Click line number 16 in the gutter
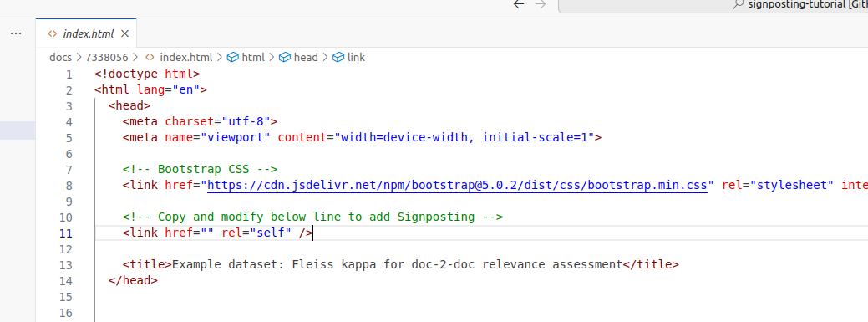 (x=65, y=313)
